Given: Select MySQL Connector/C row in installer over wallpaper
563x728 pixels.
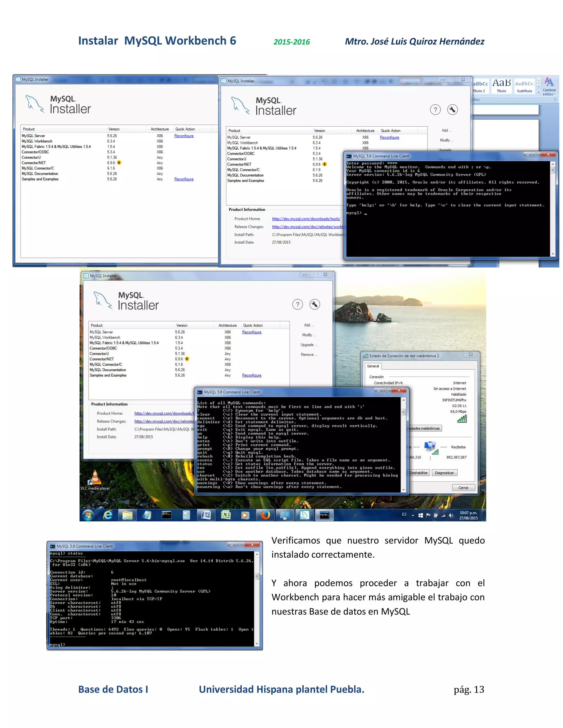Looking at the screenshot, I should coord(189,364).
